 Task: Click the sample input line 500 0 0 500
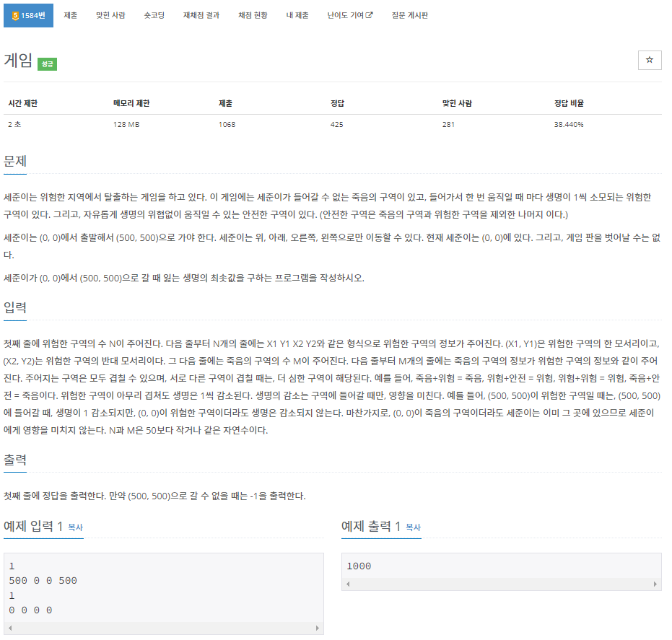pos(43,580)
